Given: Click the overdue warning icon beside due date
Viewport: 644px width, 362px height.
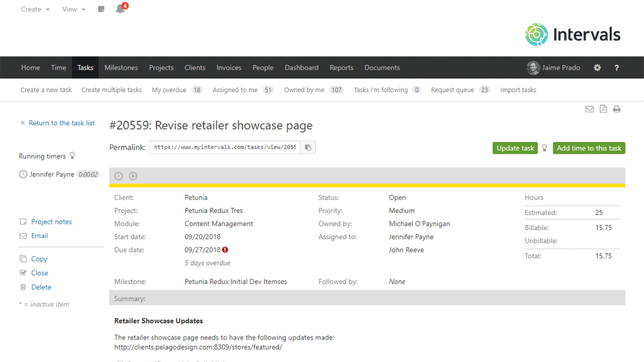Looking at the screenshot, I should [x=226, y=250].
